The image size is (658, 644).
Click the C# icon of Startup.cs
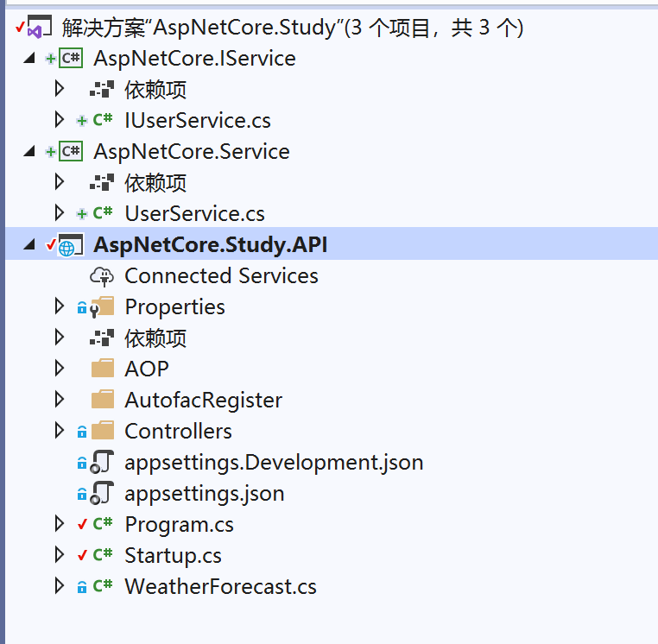coord(103,554)
